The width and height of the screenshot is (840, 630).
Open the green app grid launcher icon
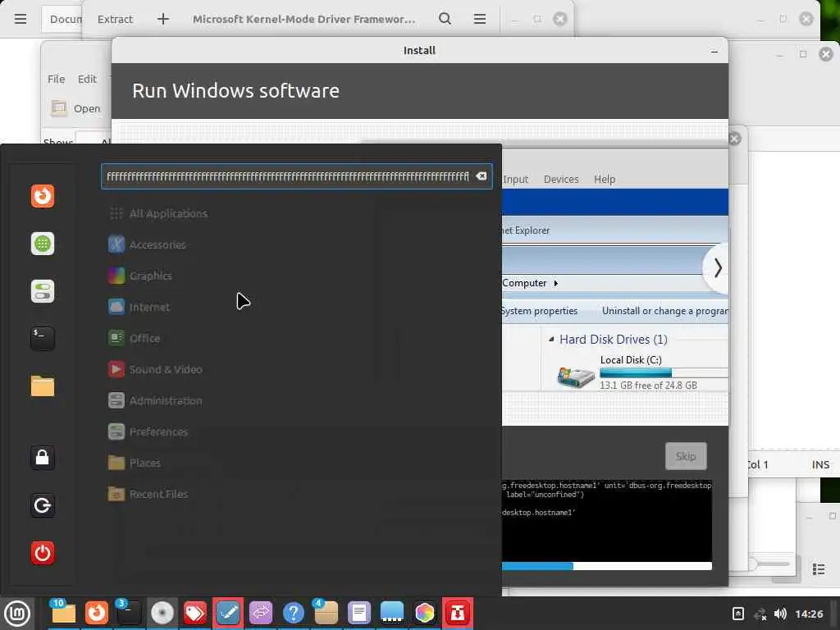pos(43,244)
